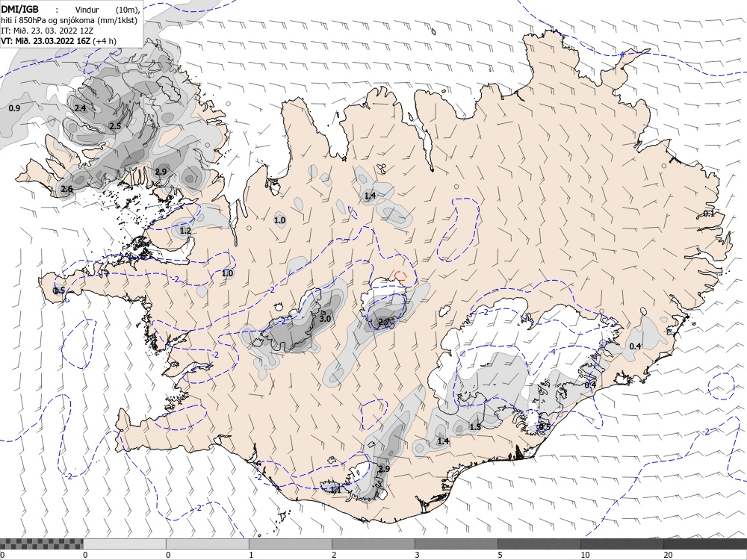Image resolution: width=747 pixels, height=560 pixels.
Task: Click the 3.0 snowfall value
Action: 325,319
